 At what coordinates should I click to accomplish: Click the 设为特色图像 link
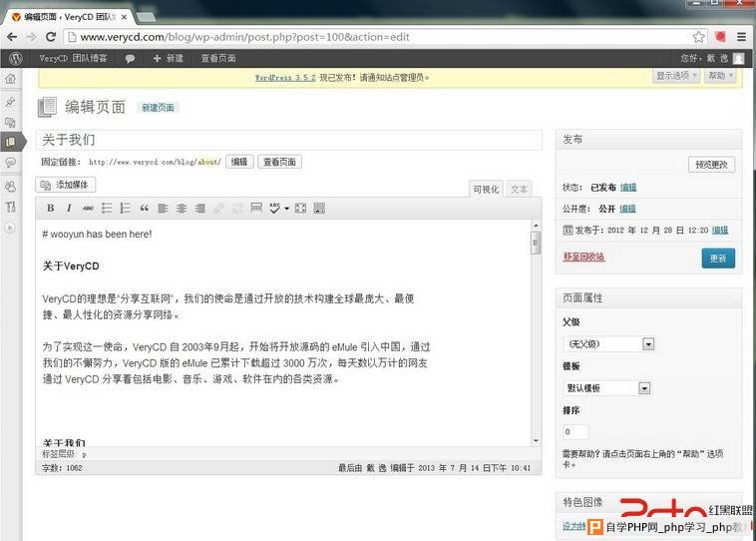coord(573,526)
